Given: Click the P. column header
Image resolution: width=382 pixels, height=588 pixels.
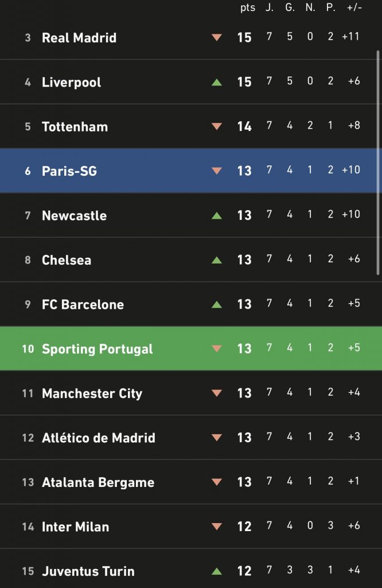Looking at the screenshot, I should (330, 8).
